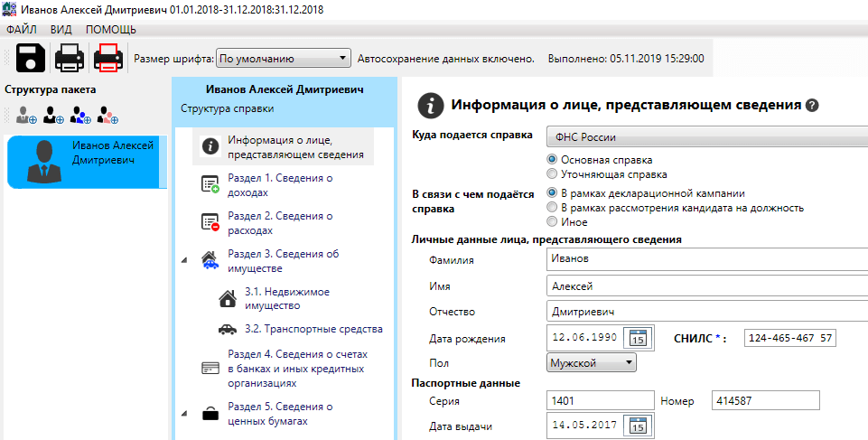Click inside the Имя field
Image resolution: width=868 pixels, height=440 pixels.
point(707,286)
